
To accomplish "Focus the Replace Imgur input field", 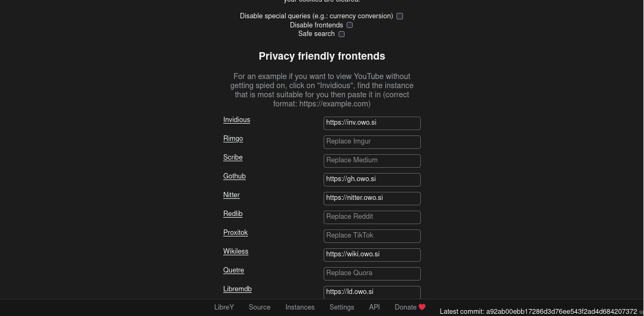I will (372, 142).
